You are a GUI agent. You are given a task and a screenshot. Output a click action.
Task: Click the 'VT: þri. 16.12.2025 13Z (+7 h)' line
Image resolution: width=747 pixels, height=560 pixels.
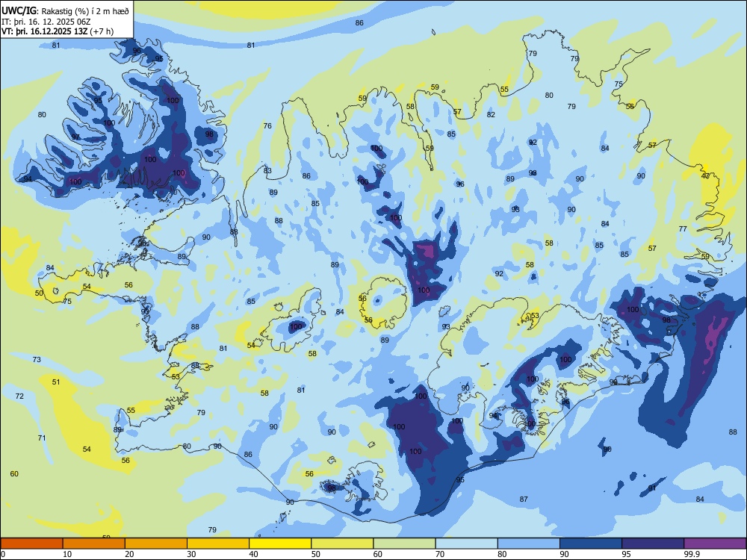click(x=58, y=31)
